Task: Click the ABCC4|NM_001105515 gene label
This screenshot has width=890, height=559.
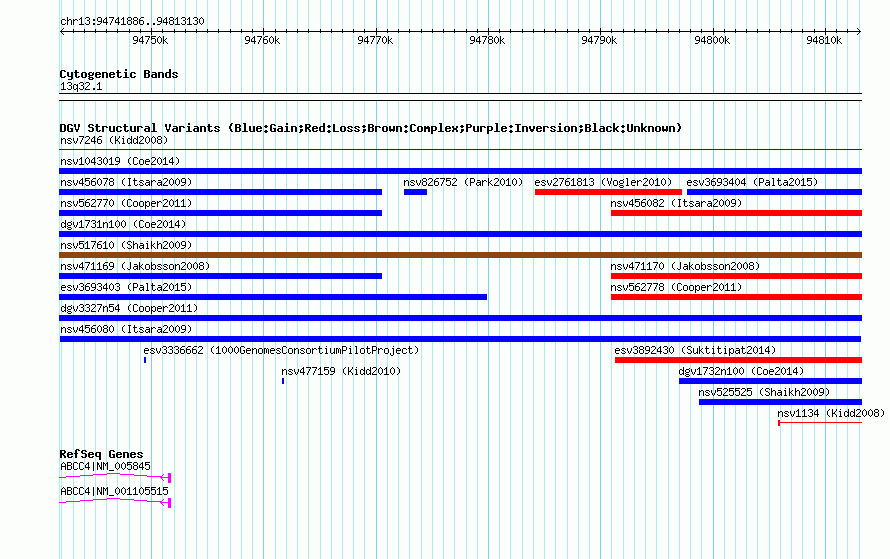Action: (x=114, y=491)
